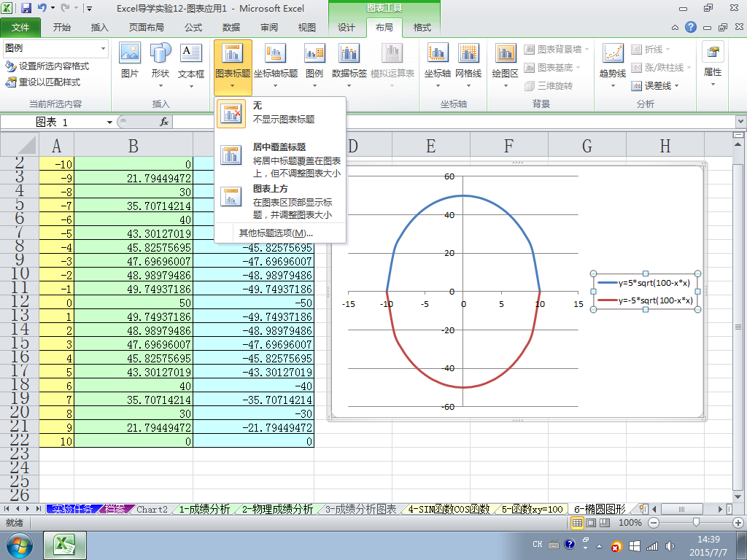Open Customize Quick Access Toolbar dropdown
The image size is (747, 560).
tap(90, 8)
